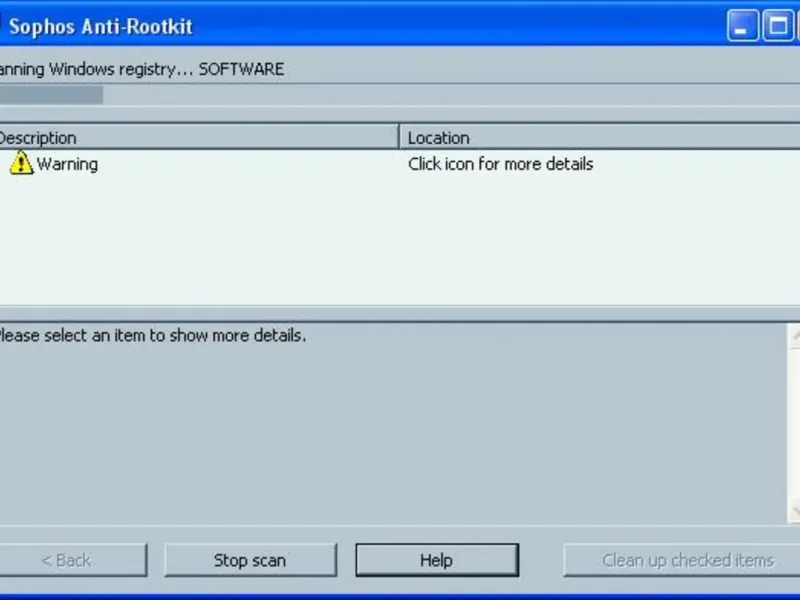
Task: Select the "Warning" description text
Action: click(67, 164)
